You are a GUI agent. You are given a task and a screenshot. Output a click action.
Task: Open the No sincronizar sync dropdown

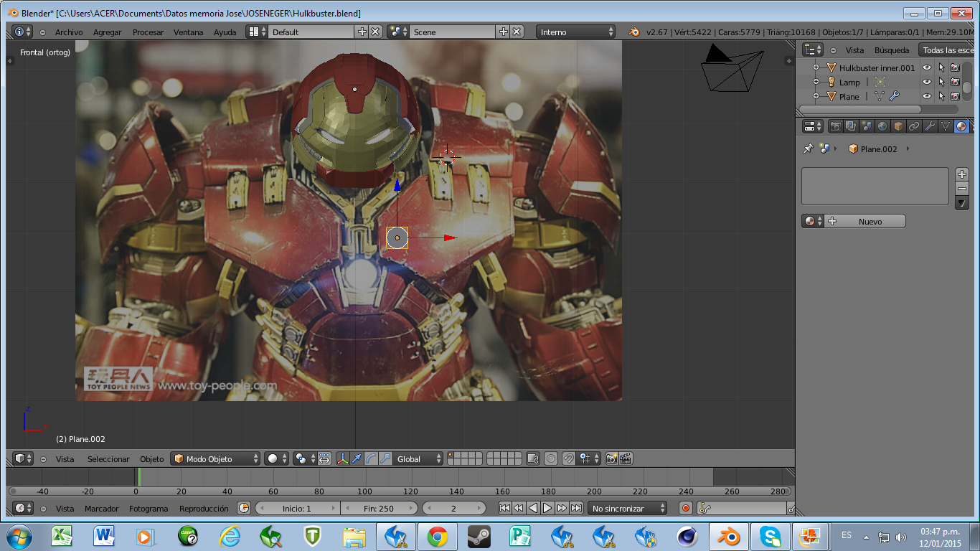coord(627,508)
